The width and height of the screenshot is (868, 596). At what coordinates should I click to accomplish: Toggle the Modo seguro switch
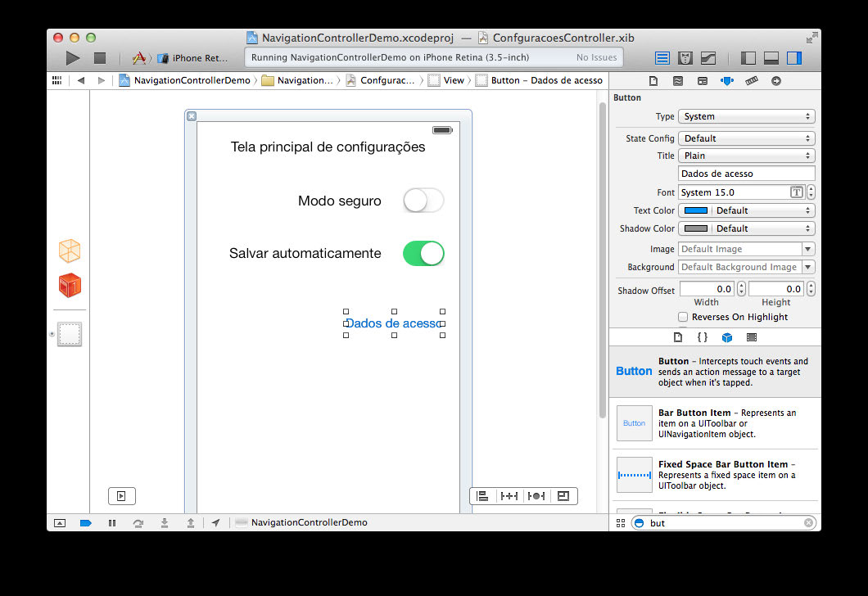[423, 201]
